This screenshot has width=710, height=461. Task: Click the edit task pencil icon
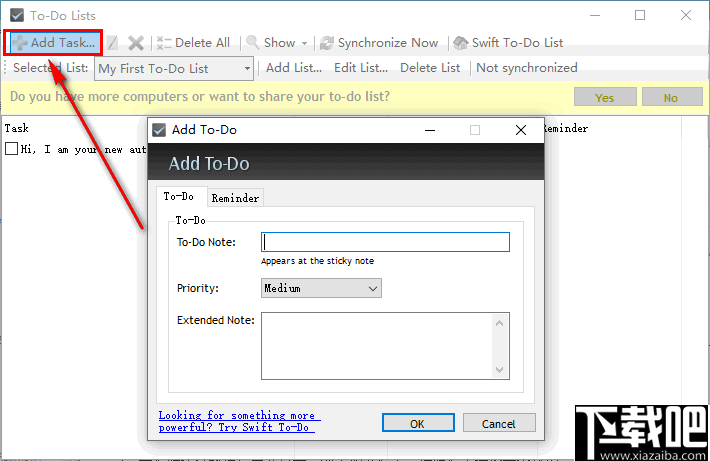pyautogui.click(x=112, y=43)
